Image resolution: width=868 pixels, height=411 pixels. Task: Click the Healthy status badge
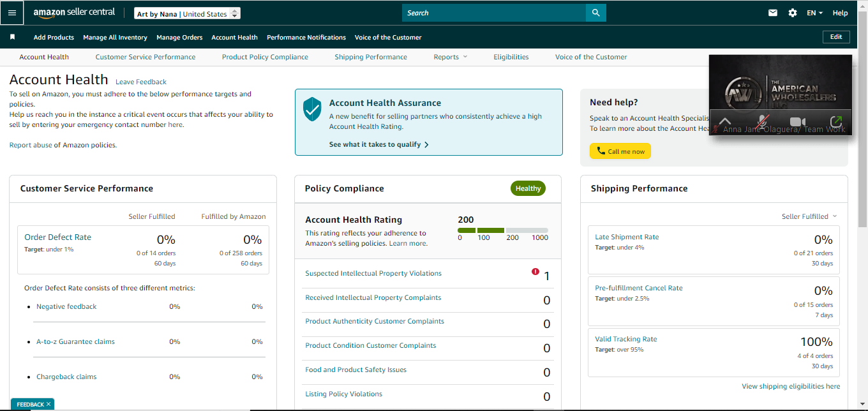[x=528, y=188]
